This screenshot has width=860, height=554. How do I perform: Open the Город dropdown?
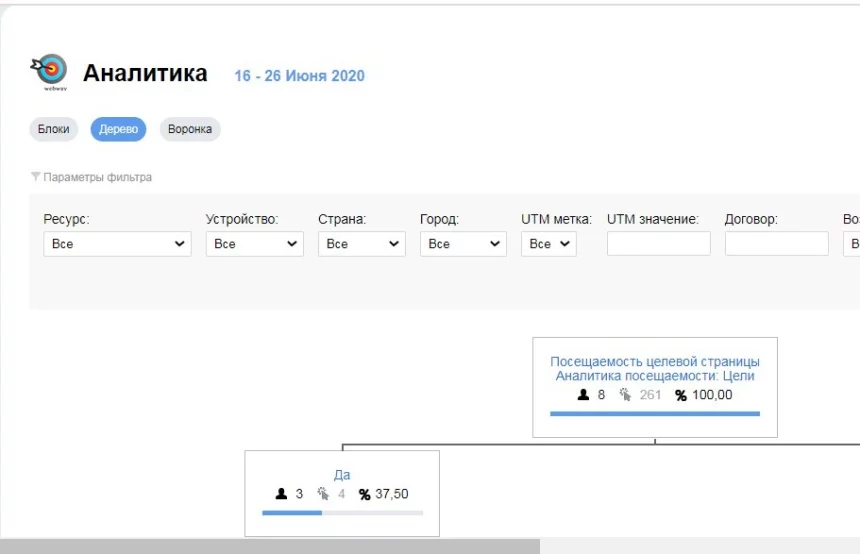[463, 244]
